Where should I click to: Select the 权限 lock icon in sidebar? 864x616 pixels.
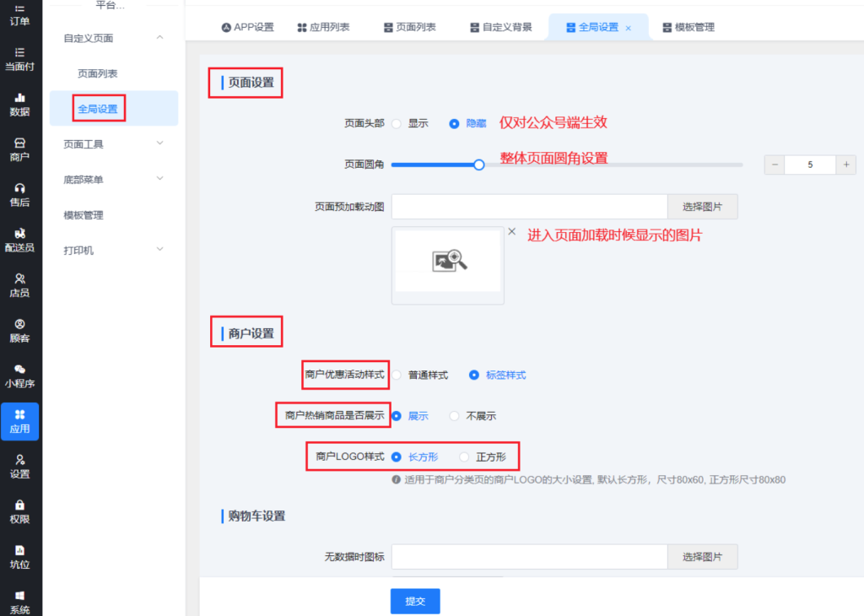pos(19,511)
